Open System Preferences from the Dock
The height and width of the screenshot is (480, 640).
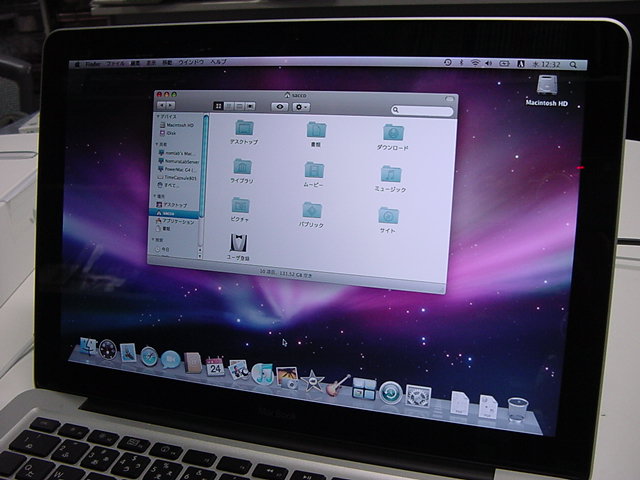click(x=418, y=396)
